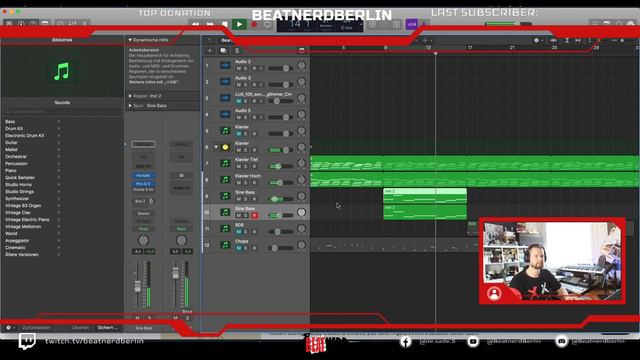Click the yellow Klavier track stack icon
The width and height of the screenshot is (640, 360).
point(225,147)
